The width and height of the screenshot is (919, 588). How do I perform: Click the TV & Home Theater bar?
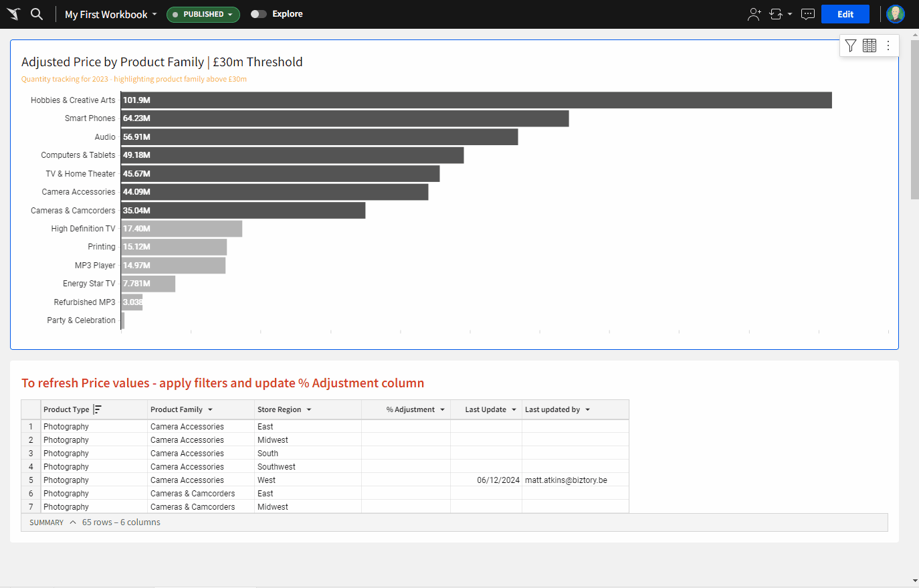(x=280, y=174)
